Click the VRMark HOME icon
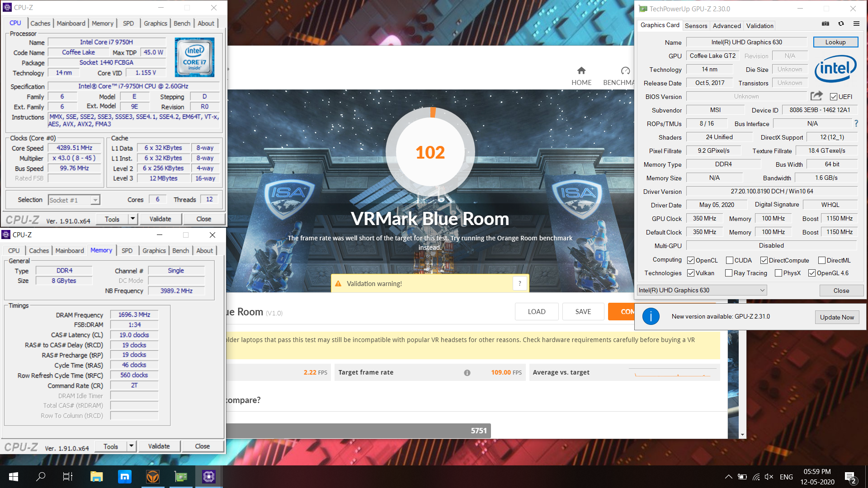The height and width of the screenshot is (488, 868). point(581,70)
